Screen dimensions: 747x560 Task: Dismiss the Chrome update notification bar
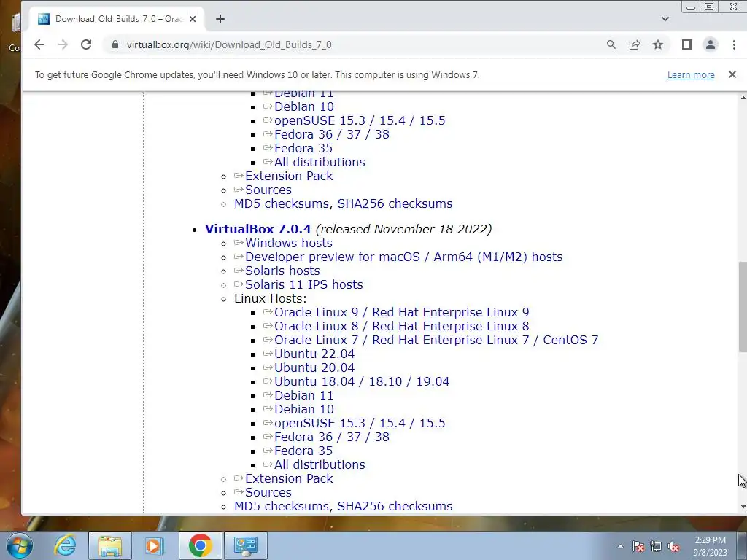point(732,74)
